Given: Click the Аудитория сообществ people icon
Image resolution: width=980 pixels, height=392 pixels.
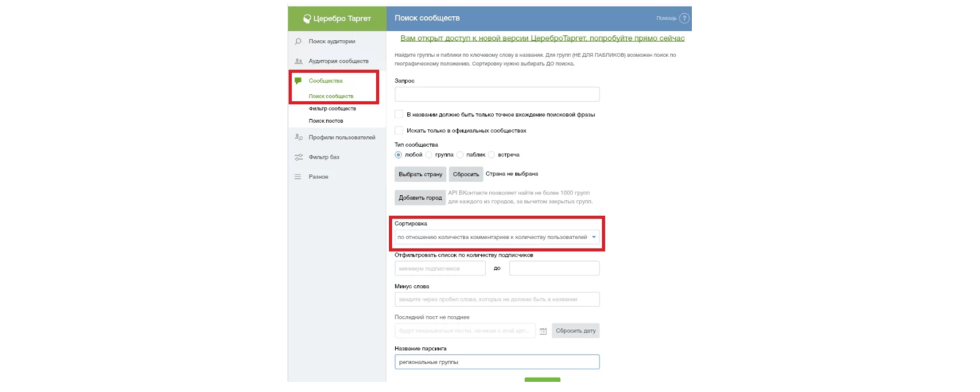Looking at the screenshot, I should 298,61.
